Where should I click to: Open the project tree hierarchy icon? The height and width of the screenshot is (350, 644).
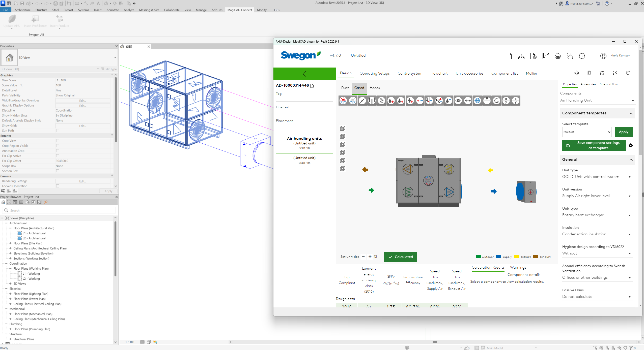(x=521, y=56)
